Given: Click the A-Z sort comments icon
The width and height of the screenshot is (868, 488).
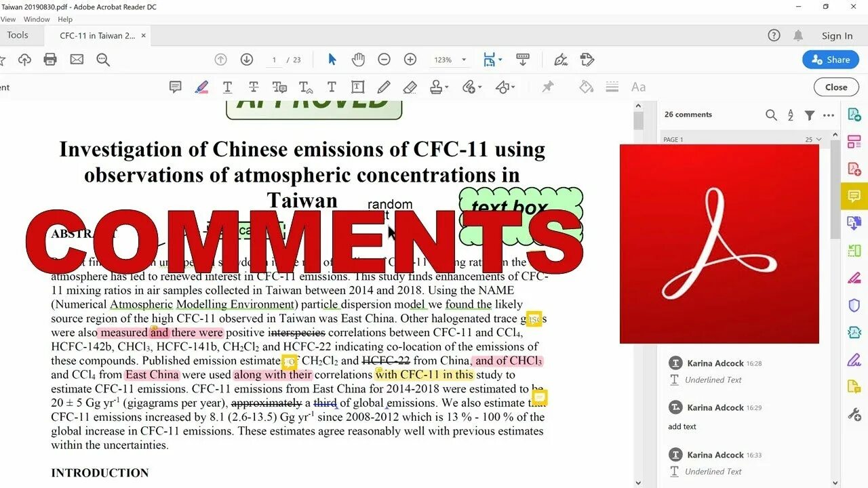Looking at the screenshot, I should click(791, 115).
